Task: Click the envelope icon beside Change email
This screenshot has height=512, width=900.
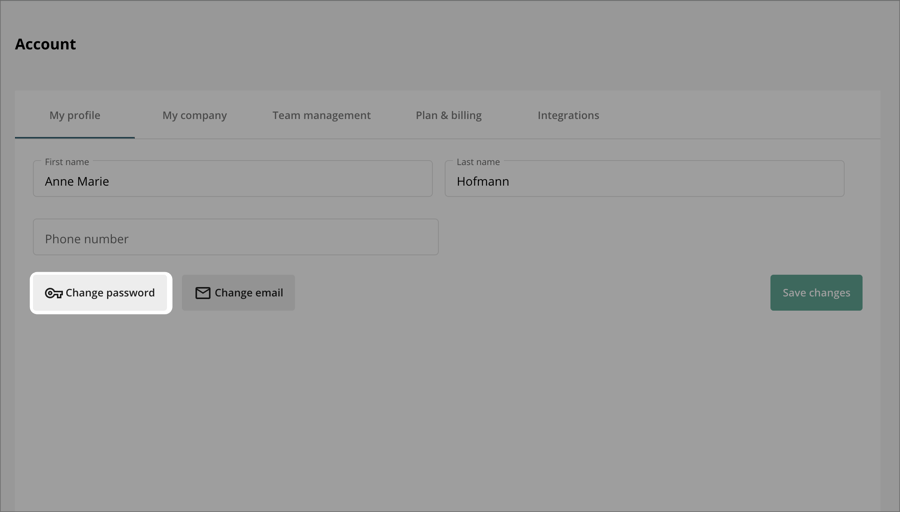Action: [x=203, y=293]
